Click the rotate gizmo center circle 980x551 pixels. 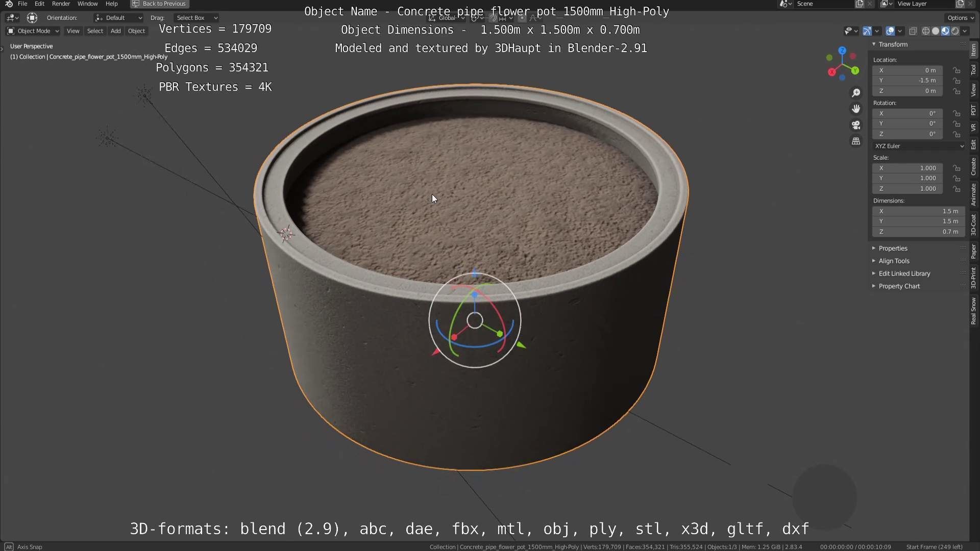coord(475,320)
